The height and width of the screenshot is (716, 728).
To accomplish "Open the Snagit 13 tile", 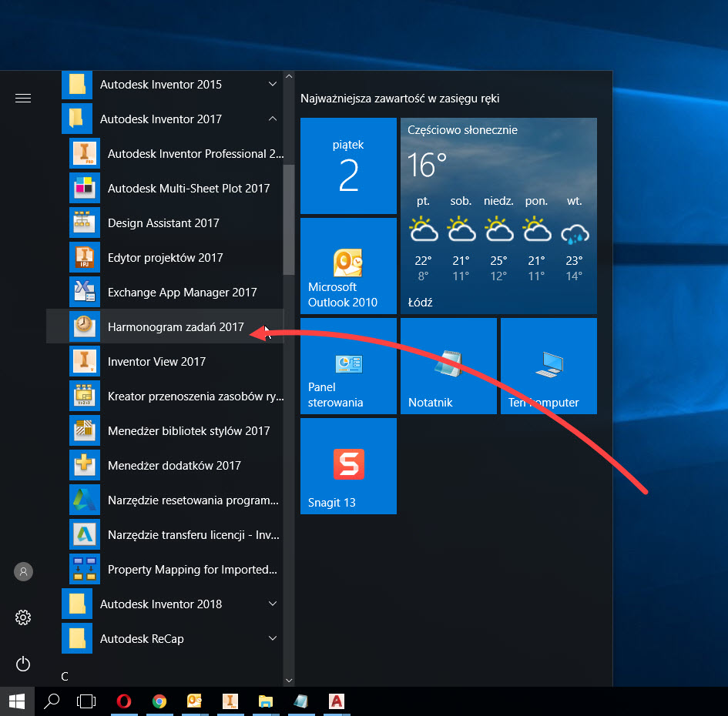I will (x=348, y=466).
